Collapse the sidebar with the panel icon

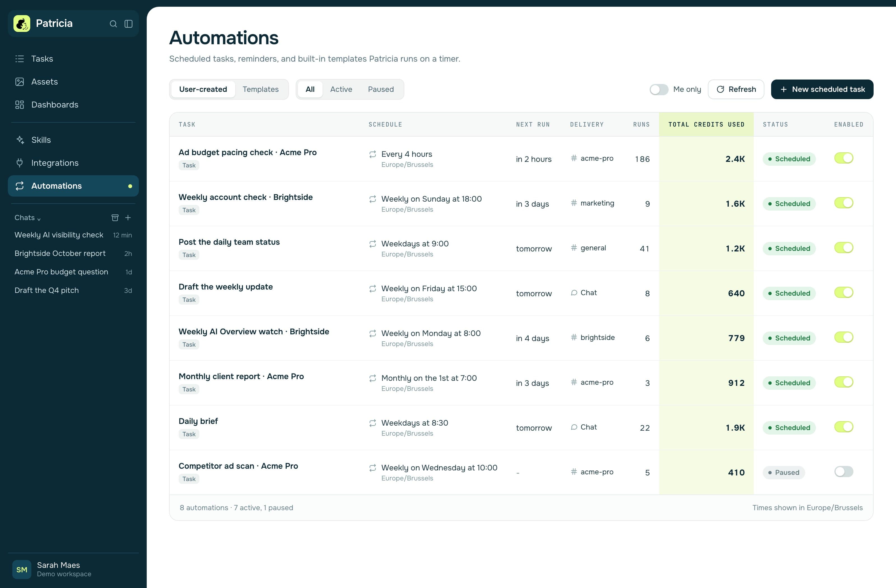128,24
